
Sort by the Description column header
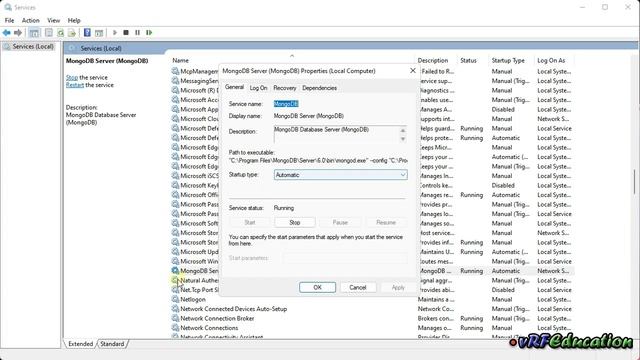pos(433,60)
